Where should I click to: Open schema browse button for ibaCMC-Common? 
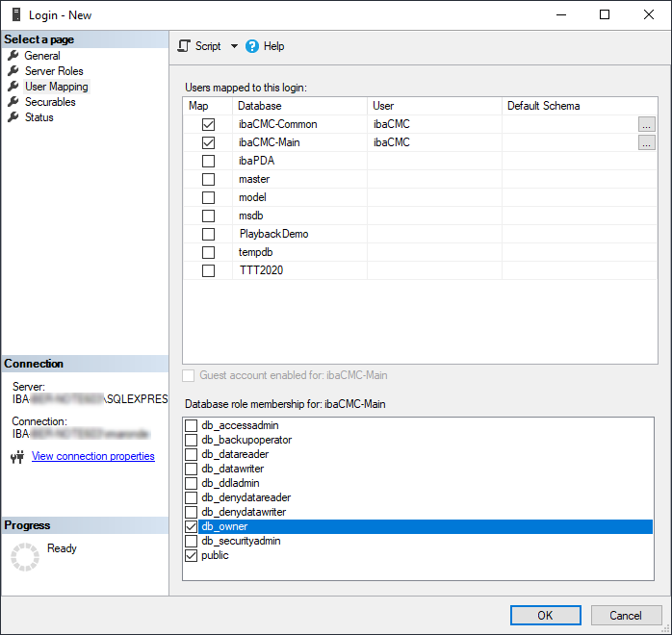[x=646, y=124]
